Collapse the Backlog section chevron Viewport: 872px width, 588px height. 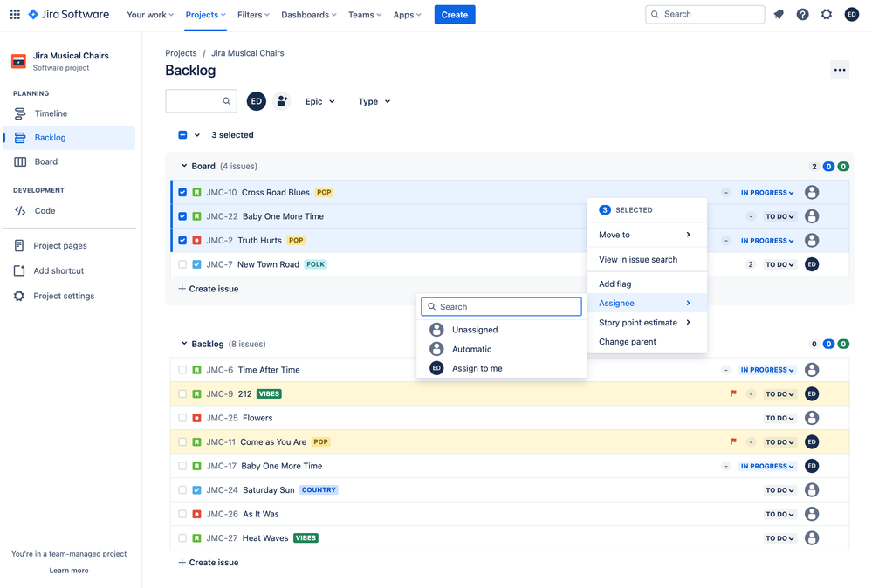[184, 344]
